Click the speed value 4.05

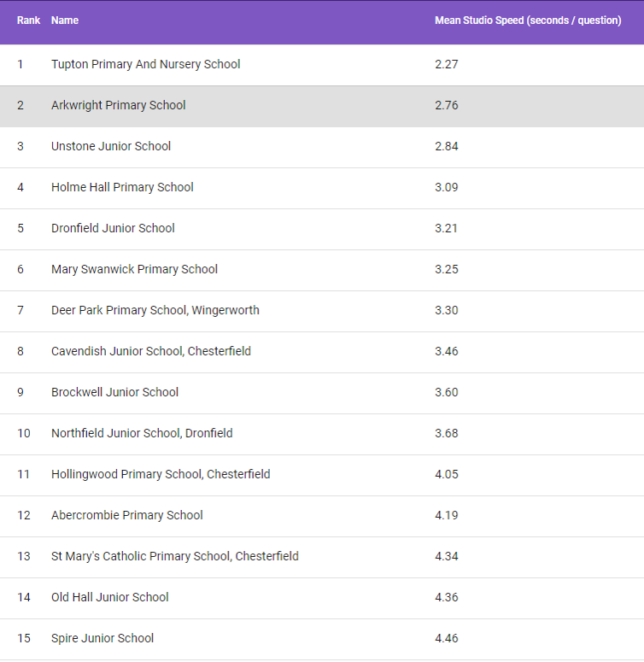click(447, 474)
